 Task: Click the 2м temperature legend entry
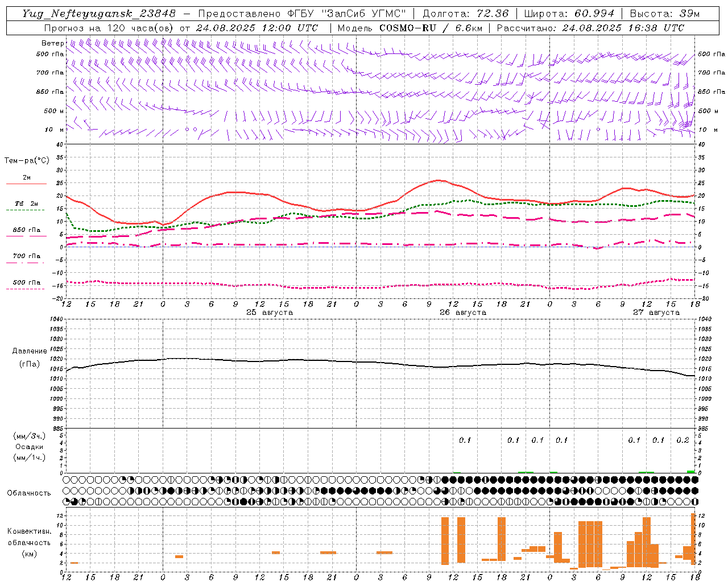click(26, 177)
